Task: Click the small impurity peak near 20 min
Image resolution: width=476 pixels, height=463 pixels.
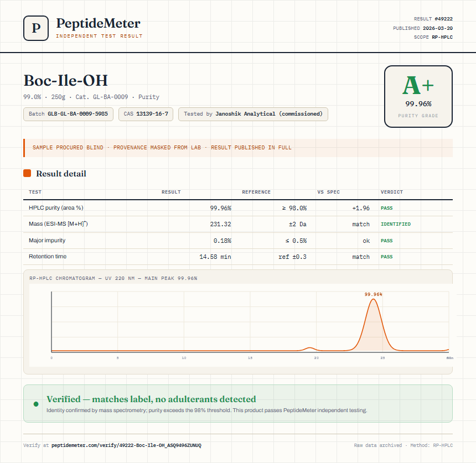Action: (x=309, y=348)
